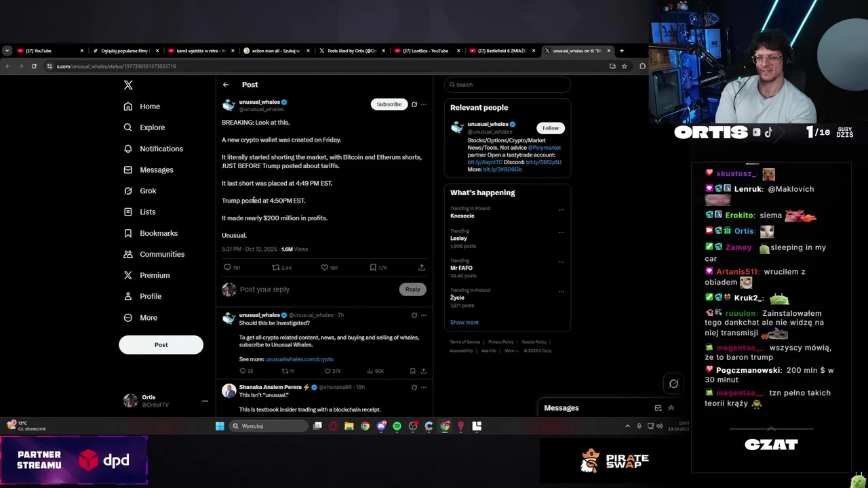The height and width of the screenshot is (488, 868).
Task: Open Bookmarks in the sidebar
Action: (x=150, y=233)
